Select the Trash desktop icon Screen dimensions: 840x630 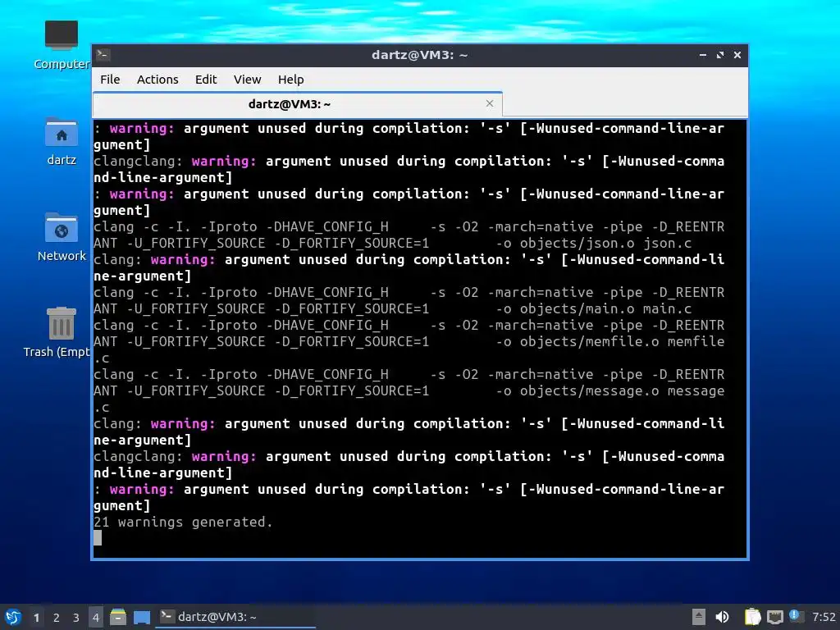pyautogui.click(x=59, y=333)
